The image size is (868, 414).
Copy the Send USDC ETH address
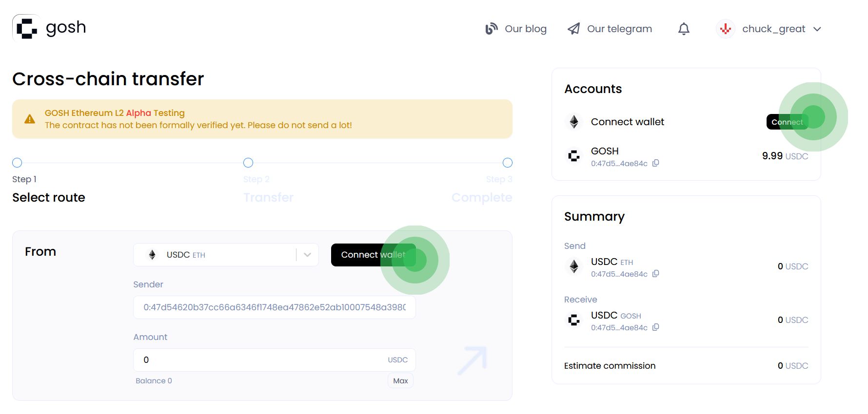(x=656, y=274)
